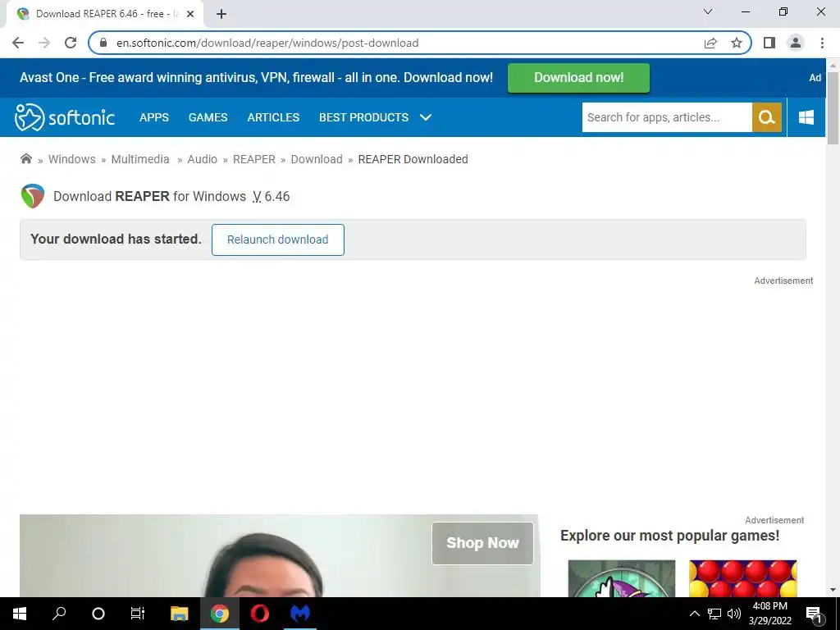840x630 pixels.
Task: Click the Download breadcrumb link
Action: tap(317, 159)
